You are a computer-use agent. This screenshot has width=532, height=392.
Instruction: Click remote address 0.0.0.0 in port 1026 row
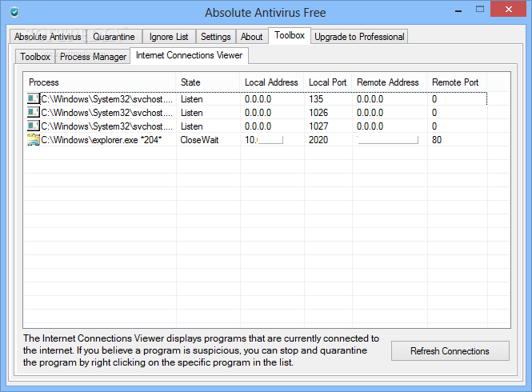tap(370, 113)
